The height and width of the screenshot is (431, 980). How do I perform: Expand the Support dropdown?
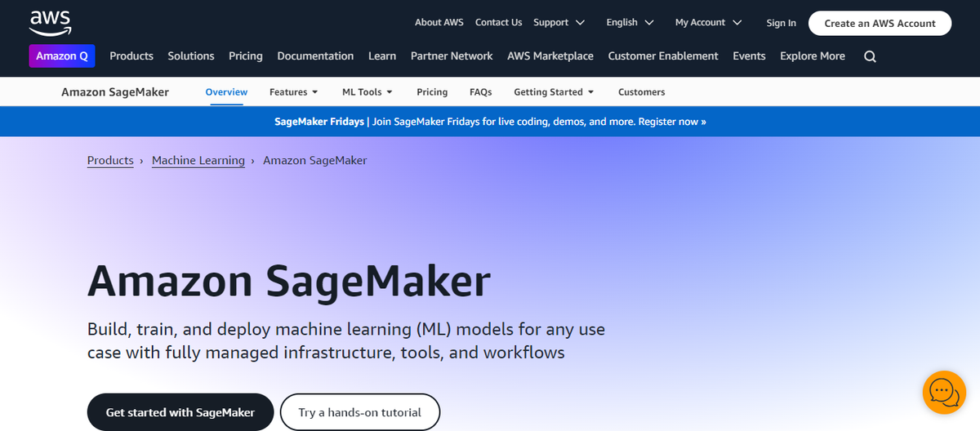pyautogui.click(x=559, y=23)
